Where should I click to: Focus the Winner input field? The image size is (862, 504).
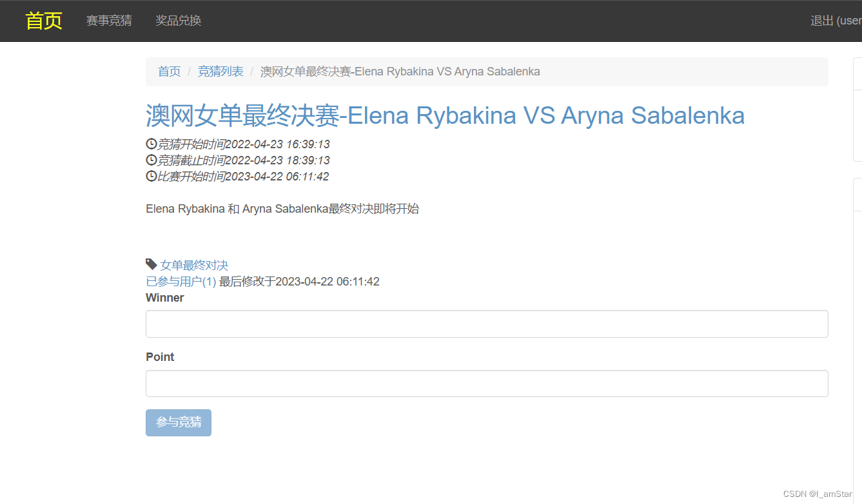[487, 324]
